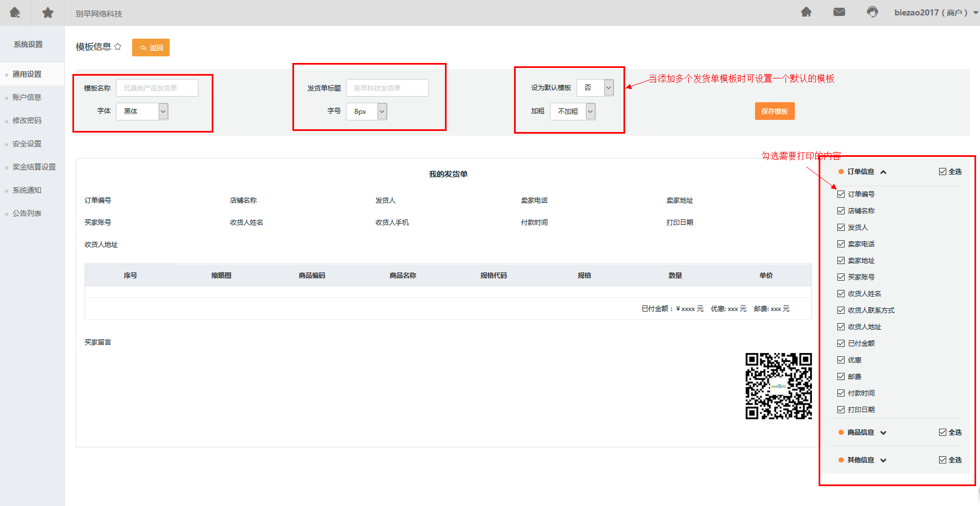
Task: Click the customer service headset icon
Action: tap(872, 12)
